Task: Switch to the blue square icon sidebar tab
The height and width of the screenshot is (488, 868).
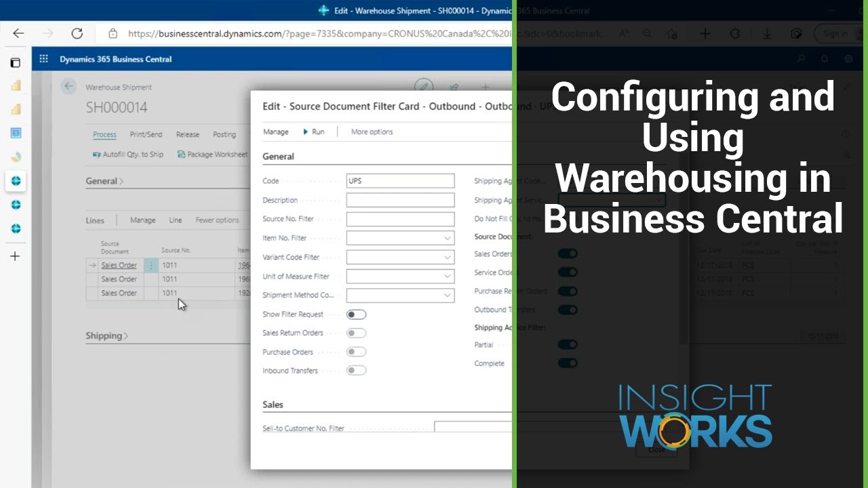Action: pyautogui.click(x=16, y=133)
